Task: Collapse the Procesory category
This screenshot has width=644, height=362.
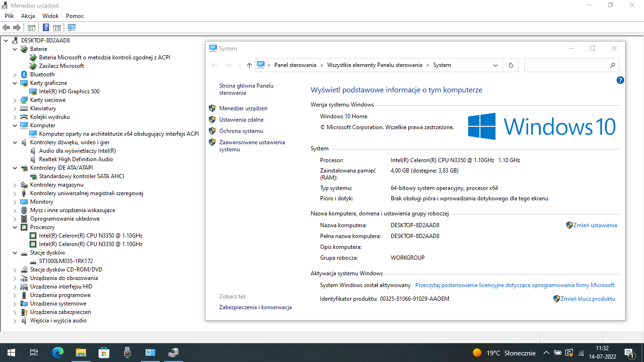Action: (15, 227)
